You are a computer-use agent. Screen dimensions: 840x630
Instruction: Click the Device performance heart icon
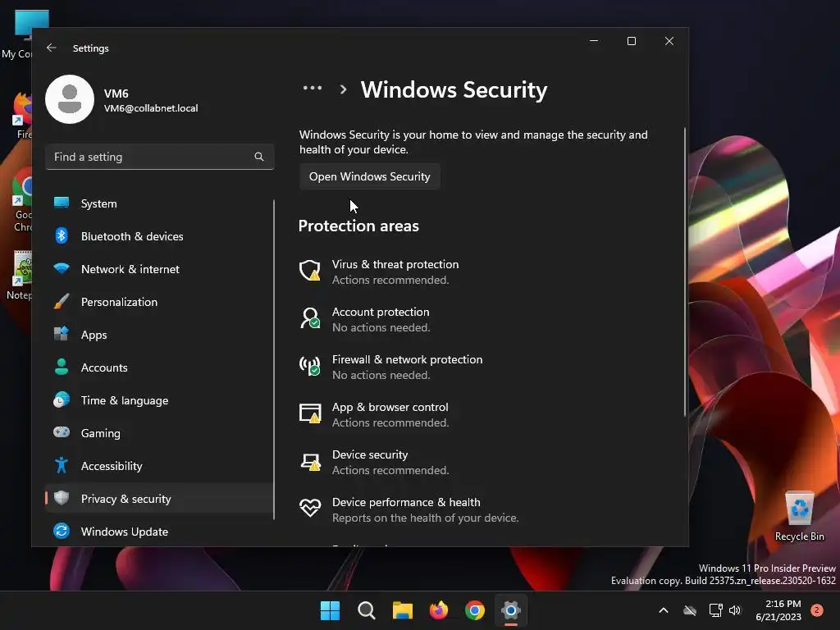[309, 507]
